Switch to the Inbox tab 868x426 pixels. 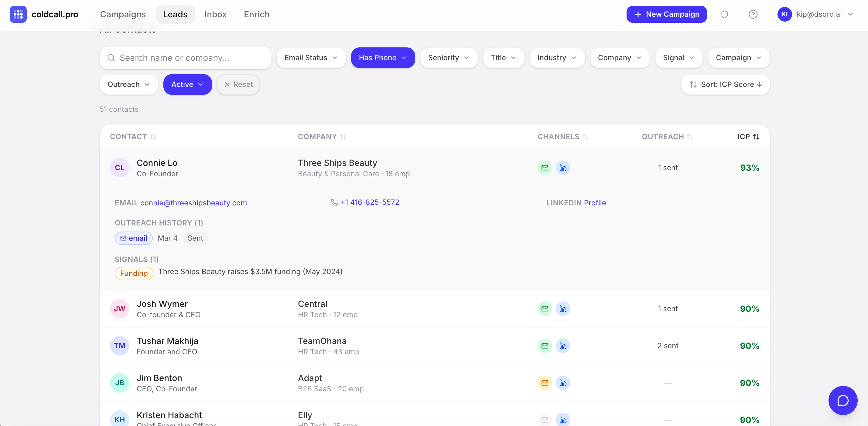tap(215, 14)
